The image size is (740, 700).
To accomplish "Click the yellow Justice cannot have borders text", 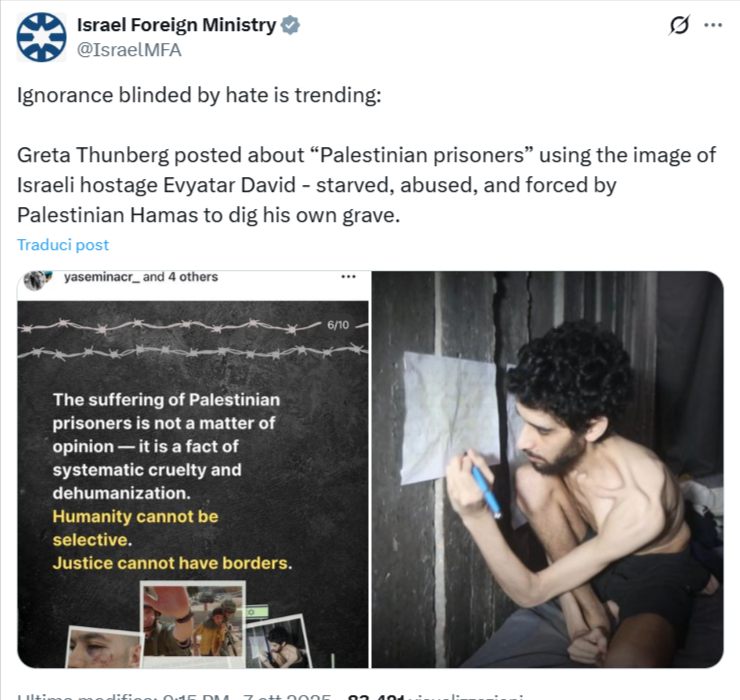I will click(x=172, y=563).
